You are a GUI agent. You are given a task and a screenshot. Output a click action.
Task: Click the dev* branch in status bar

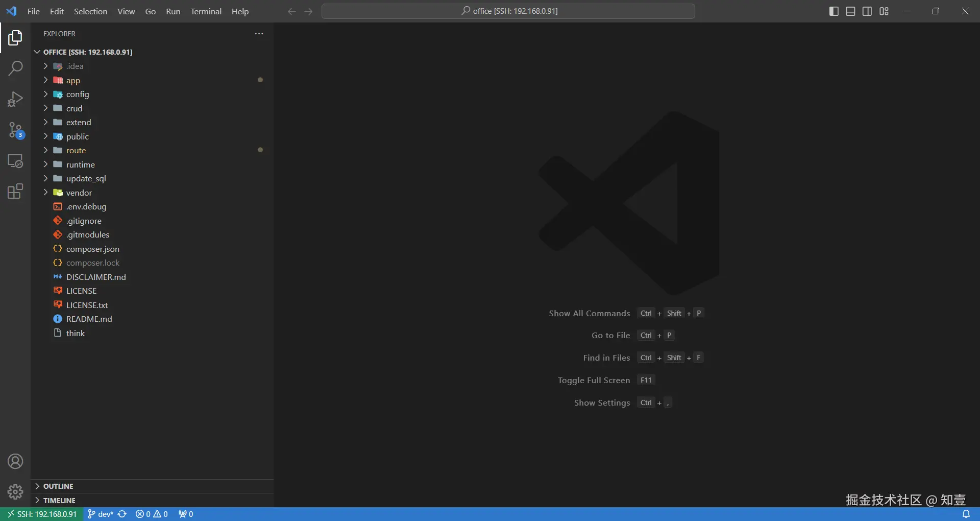click(x=100, y=514)
